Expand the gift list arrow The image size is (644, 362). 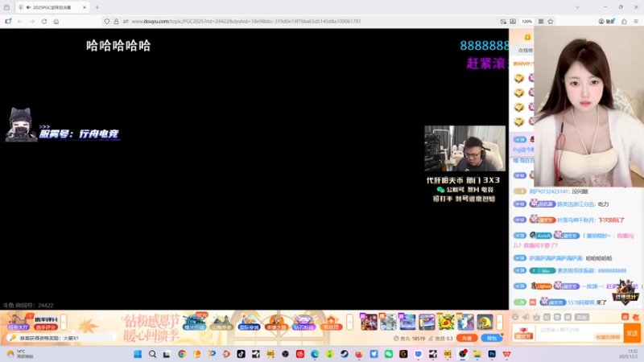point(499,323)
